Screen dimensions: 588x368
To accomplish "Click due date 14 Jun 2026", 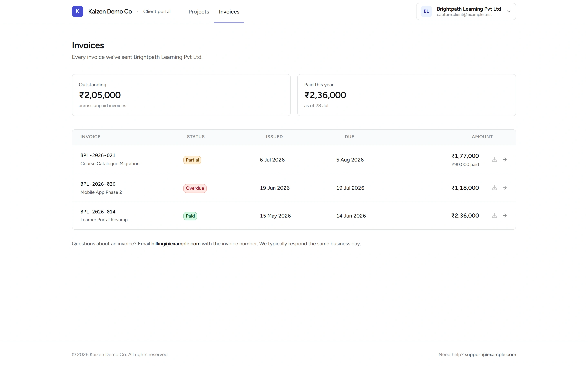I will click(351, 216).
